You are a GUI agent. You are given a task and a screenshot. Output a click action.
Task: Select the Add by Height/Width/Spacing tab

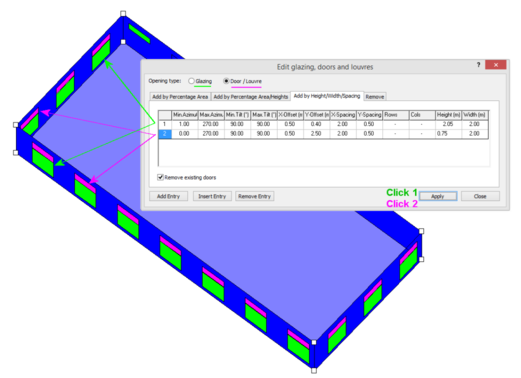click(x=327, y=96)
